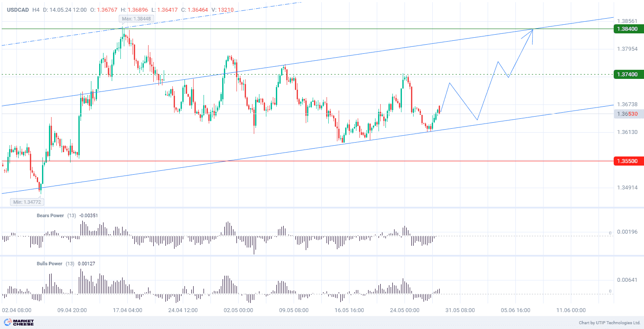Click the 1.37954 price axis value
644x329 pixels.
pos(627,49)
